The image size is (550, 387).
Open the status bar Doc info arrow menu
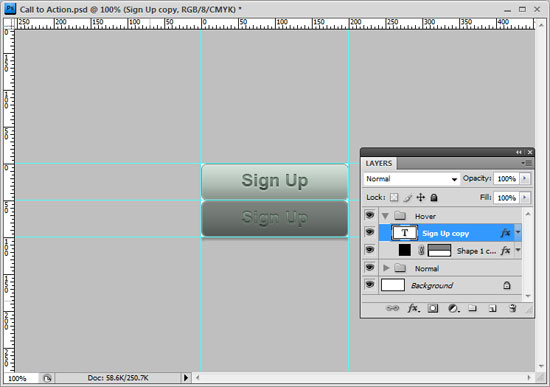pyautogui.click(x=186, y=378)
